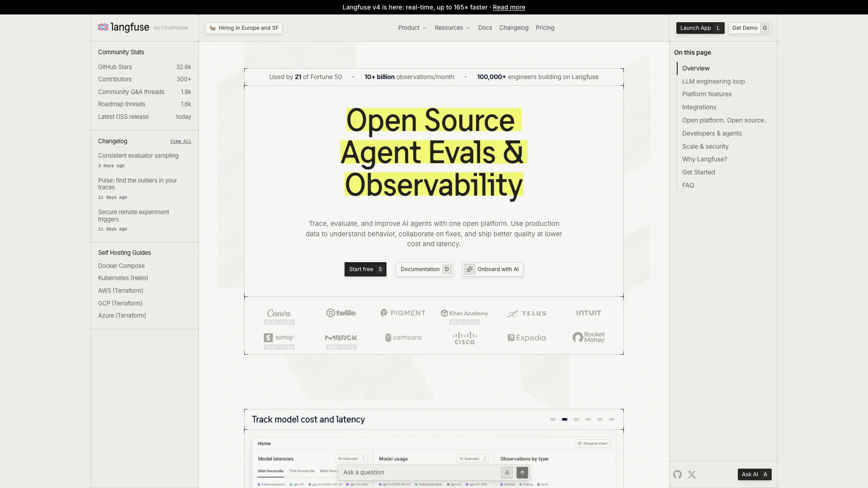Viewport: 868px width, 488px height.
Task: Open 'Consistent evaluator sampling' changelog entry
Action: click(x=138, y=156)
